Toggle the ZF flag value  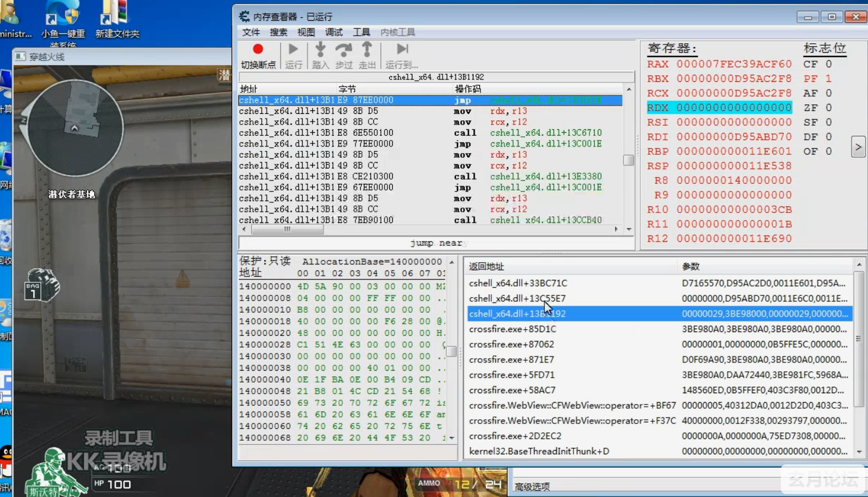(x=828, y=107)
